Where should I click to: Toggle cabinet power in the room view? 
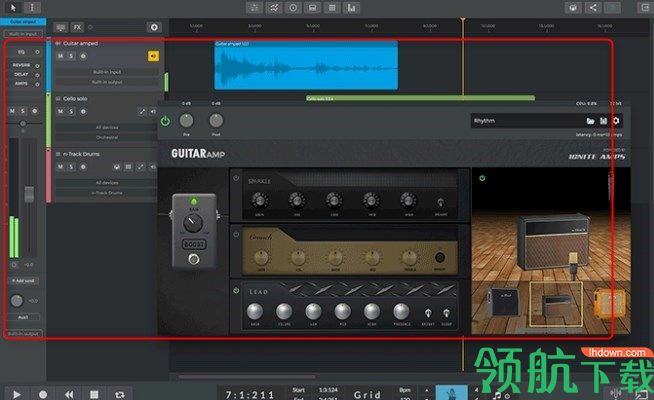(x=482, y=178)
